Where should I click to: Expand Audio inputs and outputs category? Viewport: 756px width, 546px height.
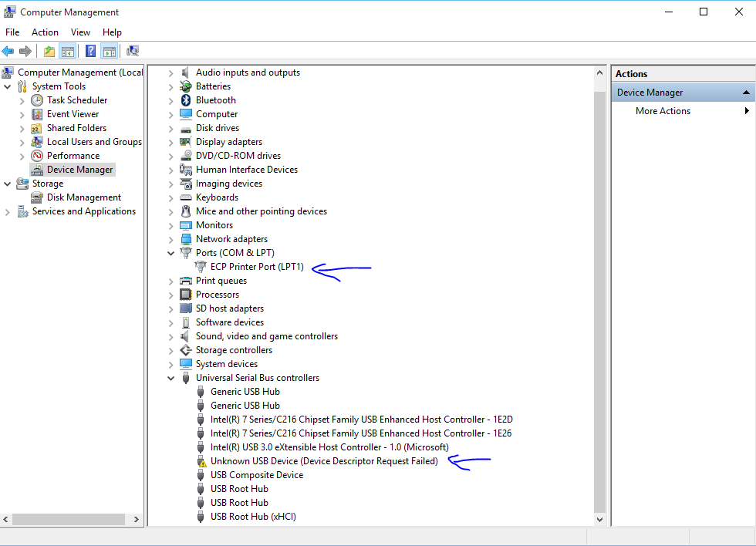(170, 73)
